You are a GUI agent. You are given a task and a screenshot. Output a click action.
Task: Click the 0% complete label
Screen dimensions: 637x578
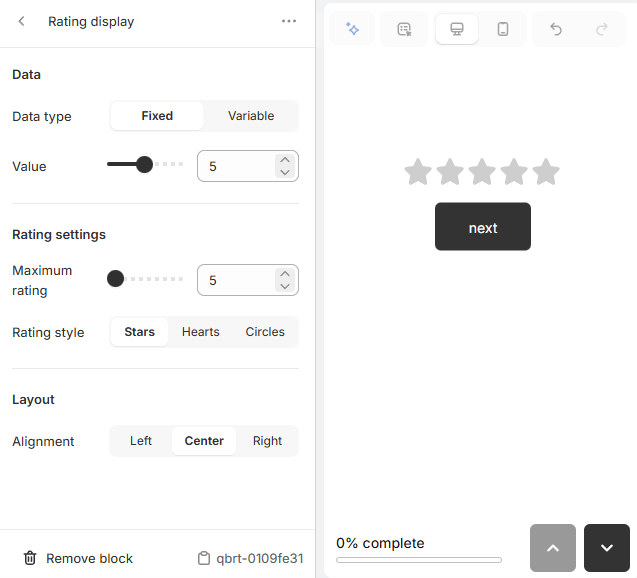[x=380, y=543]
